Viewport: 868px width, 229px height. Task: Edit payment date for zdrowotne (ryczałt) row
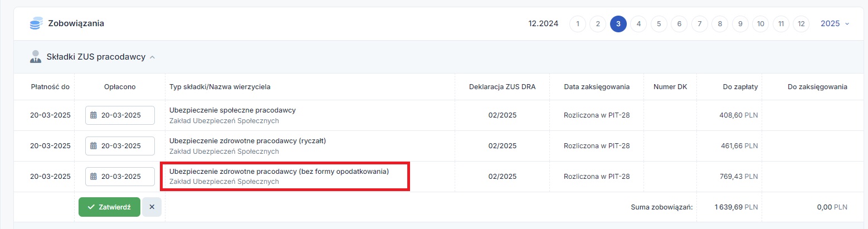click(120, 146)
